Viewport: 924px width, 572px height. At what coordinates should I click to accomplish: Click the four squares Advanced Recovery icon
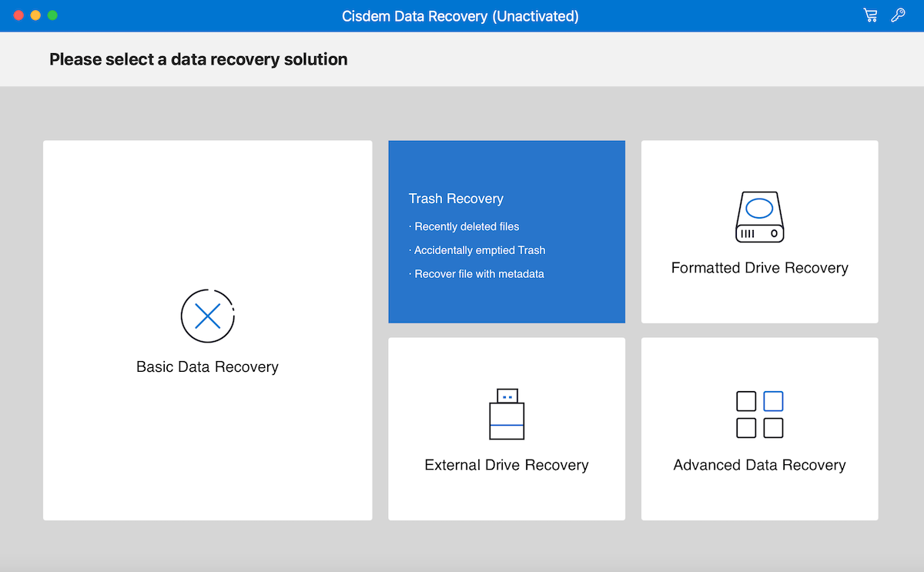759,414
